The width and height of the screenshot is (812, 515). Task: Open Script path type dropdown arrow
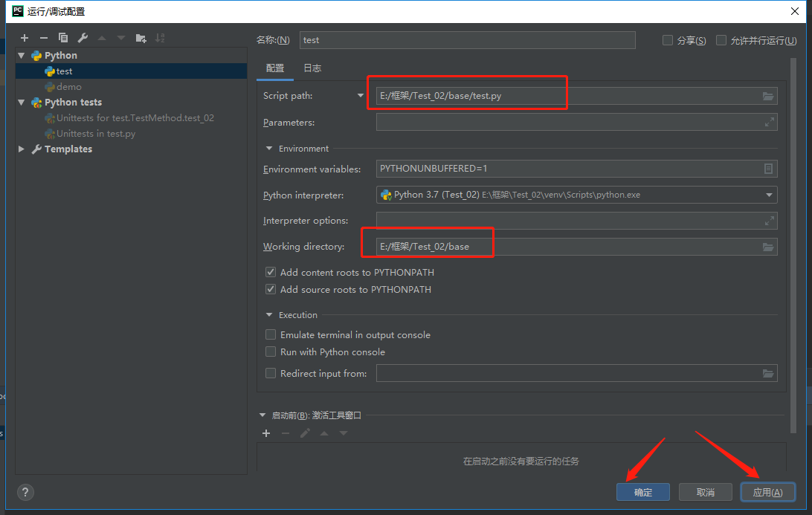pyautogui.click(x=361, y=96)
